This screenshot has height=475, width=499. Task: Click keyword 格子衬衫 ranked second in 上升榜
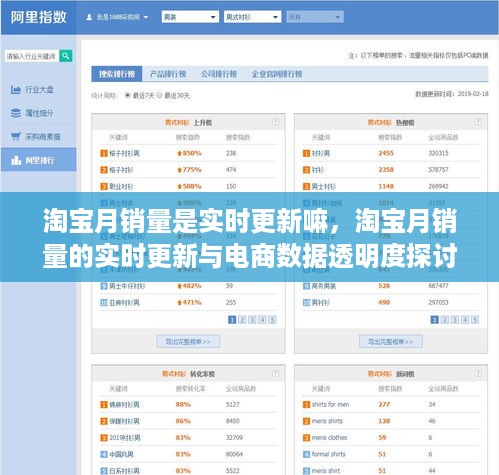[x=121, y=170]
